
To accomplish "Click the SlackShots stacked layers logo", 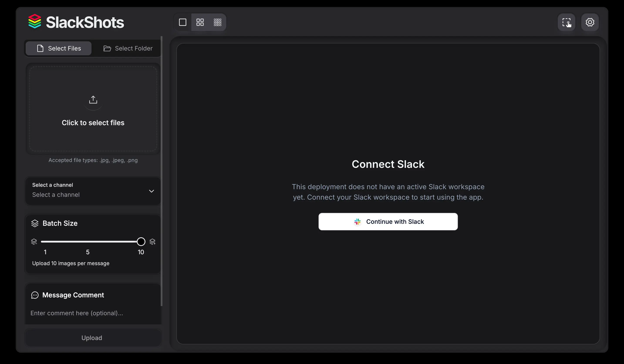I will coord(35,21).
